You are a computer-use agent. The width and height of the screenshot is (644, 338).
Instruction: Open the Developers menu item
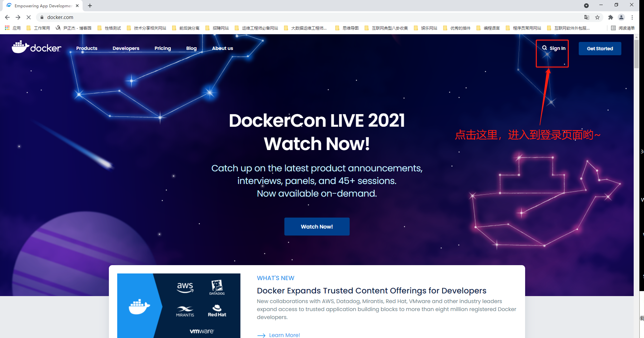click(x=126, y=48)
